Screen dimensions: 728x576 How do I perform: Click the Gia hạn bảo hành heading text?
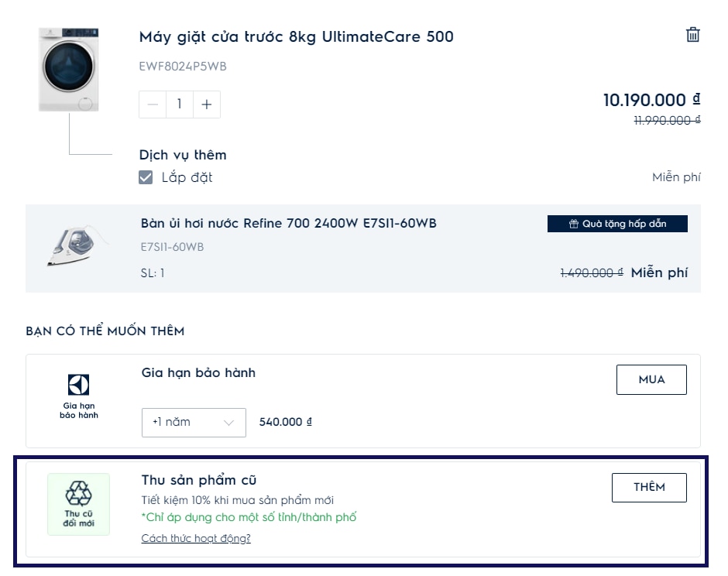pos(198,372)
